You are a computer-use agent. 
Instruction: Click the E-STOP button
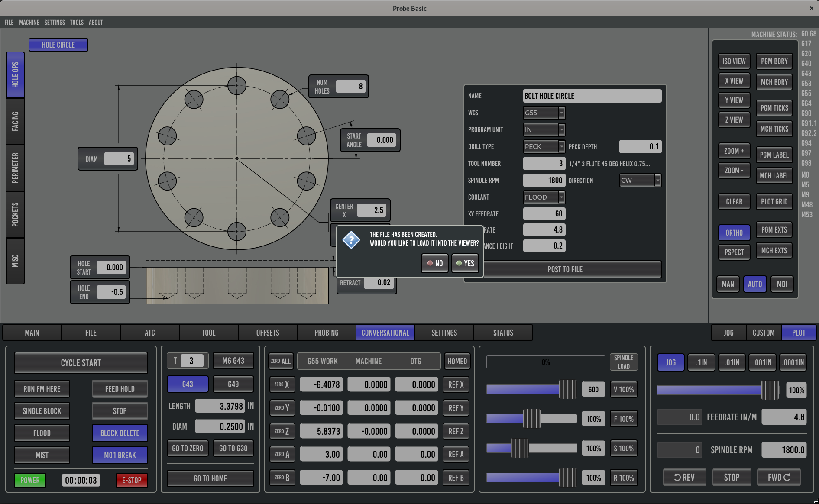pyautogui.click(x=132, y=480)
